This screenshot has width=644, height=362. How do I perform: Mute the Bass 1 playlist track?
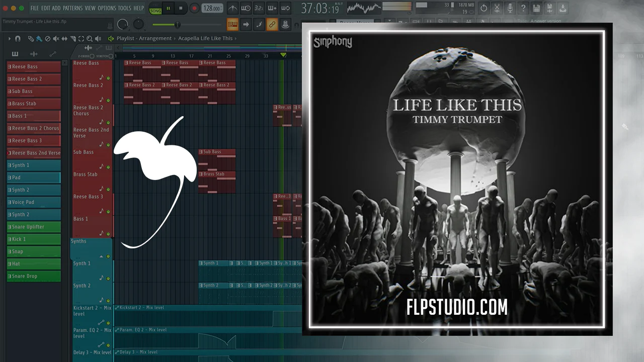[108, 234]
